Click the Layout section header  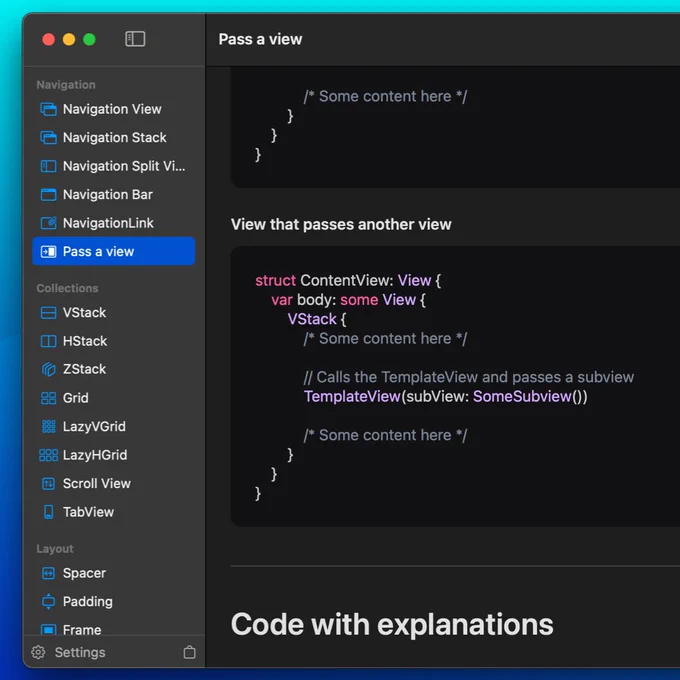pos(55,549)
